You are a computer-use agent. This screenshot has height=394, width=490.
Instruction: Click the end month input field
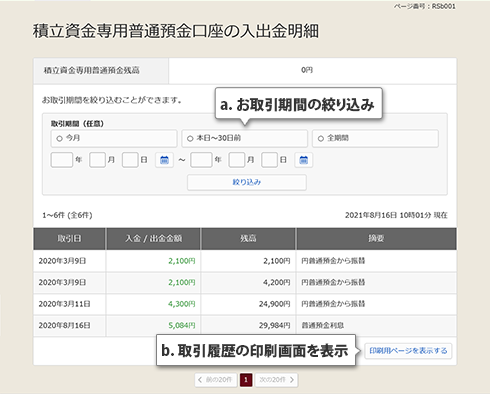pos(237,160)
